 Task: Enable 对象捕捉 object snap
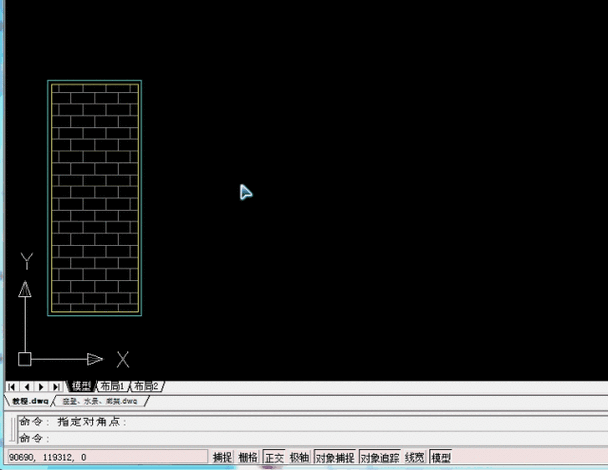[x=334, y=457]
